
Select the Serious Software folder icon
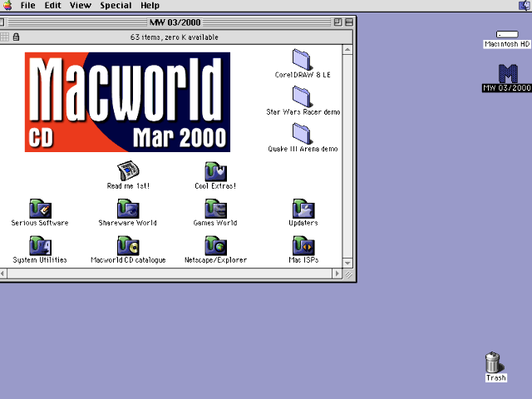40,209
